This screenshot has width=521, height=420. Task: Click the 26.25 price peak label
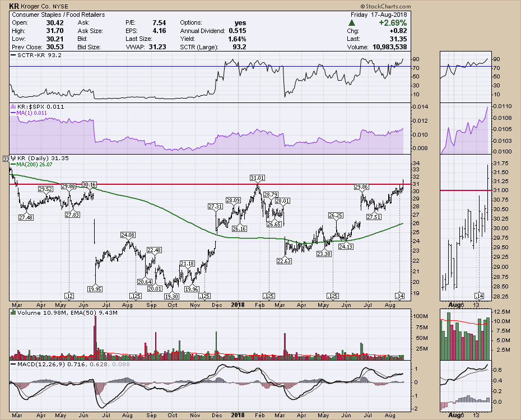coord(336,216)
